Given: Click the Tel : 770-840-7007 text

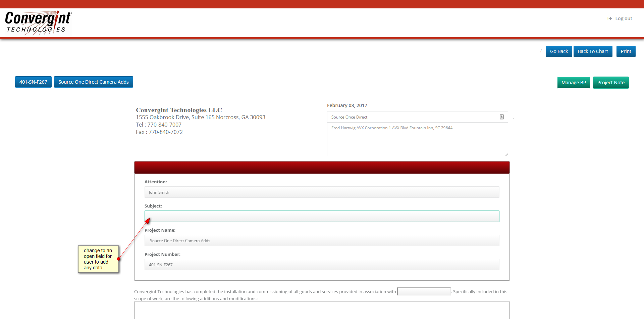Looking at the screenshot, I should [x=159, y=125].
